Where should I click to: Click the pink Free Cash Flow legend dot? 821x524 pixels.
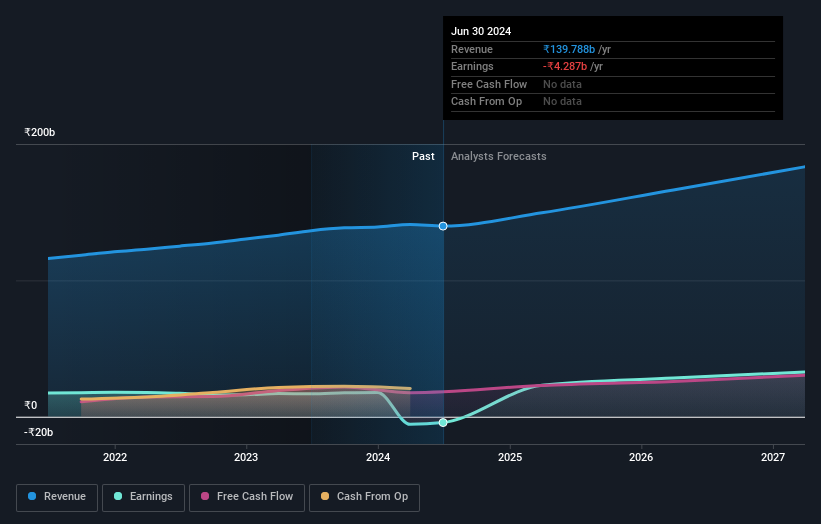pyautogui.click(x=205, y=496)
